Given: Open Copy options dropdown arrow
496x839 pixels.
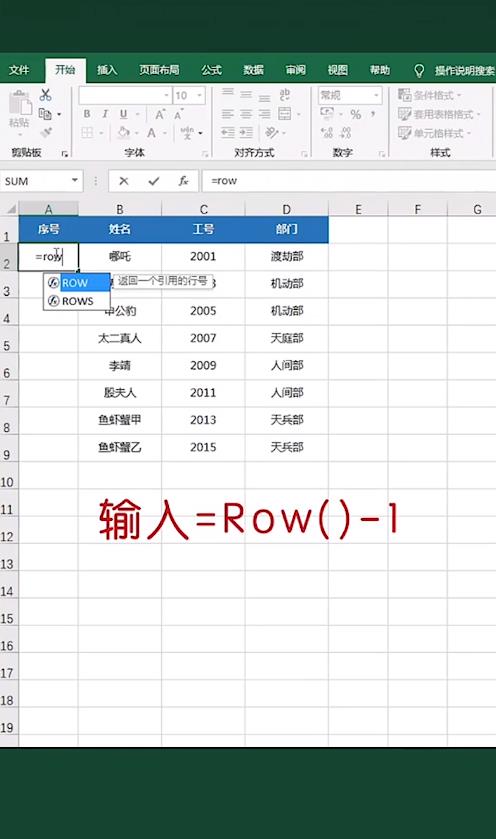Looking at the screenshot, I should 59,114.
